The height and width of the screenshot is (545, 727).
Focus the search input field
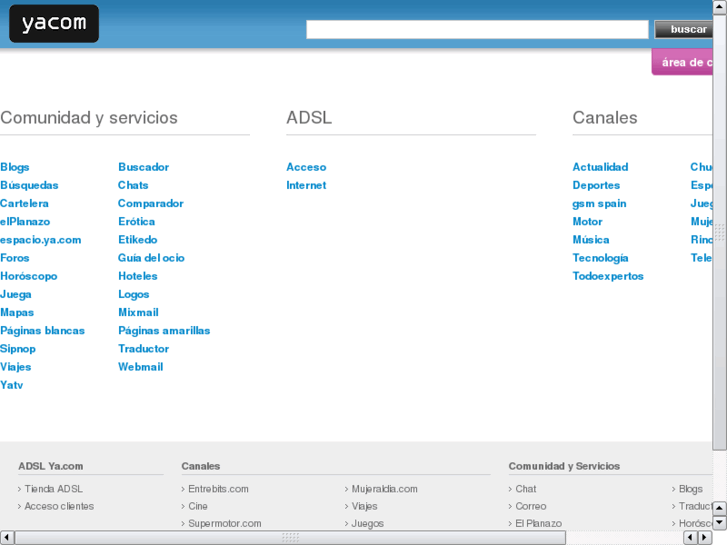[477, 30]
